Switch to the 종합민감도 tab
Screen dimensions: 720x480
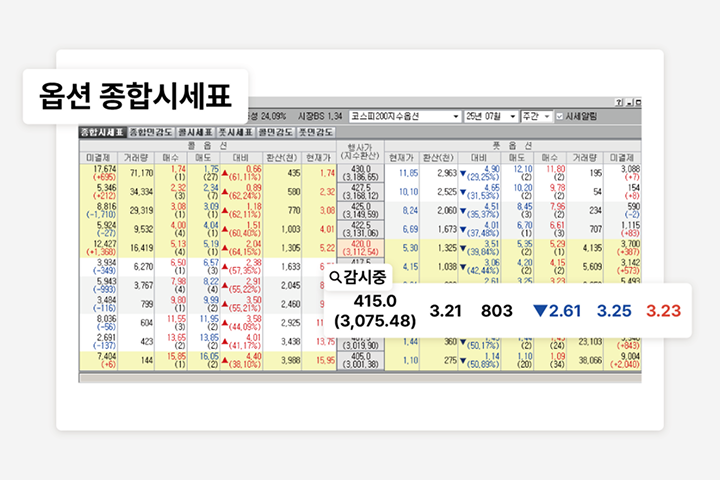click(x=149, y=131)
